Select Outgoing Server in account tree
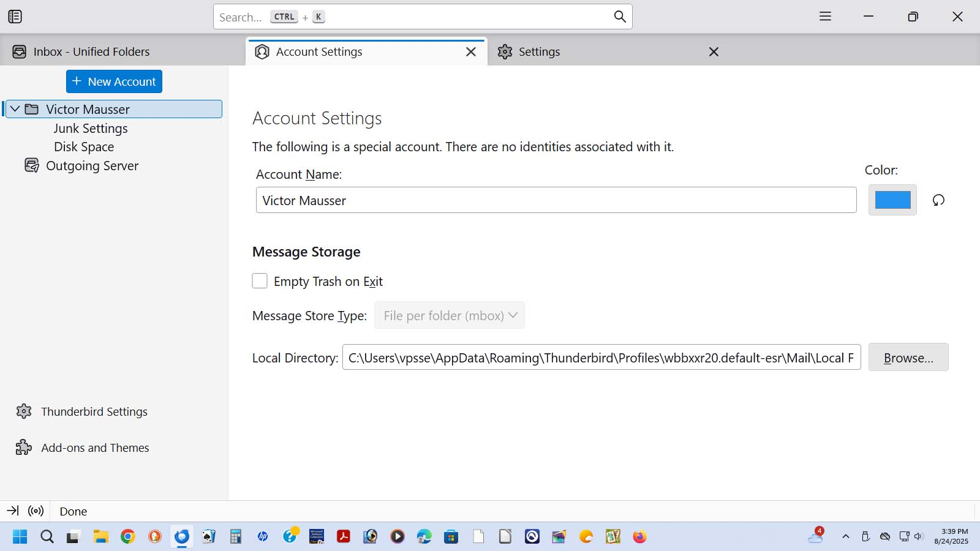This screenshot has width=980, height=551. pyautogui.click(x=92, y=166)
